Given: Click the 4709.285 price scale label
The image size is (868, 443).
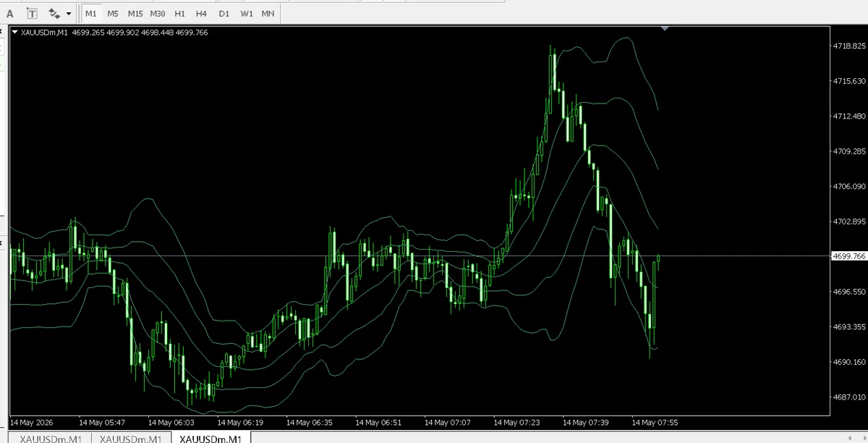Looking at the screenshot, I should click(849, 151).
